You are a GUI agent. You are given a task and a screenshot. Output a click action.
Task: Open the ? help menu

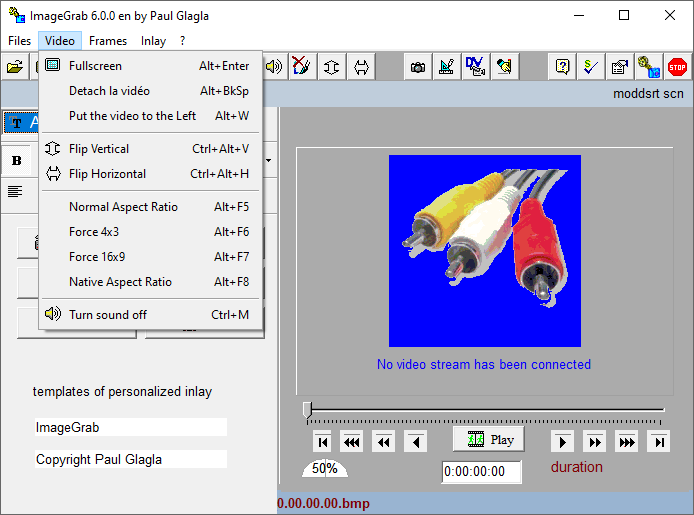[x=182, y=41]
